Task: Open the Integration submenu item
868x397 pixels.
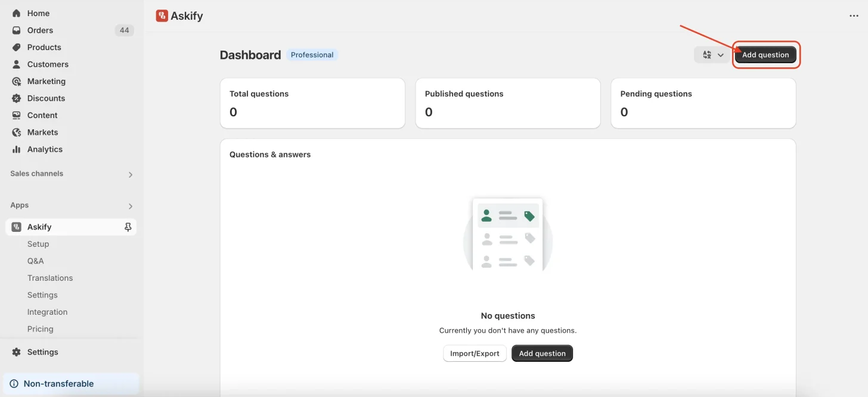Action: tap(47, 312)
